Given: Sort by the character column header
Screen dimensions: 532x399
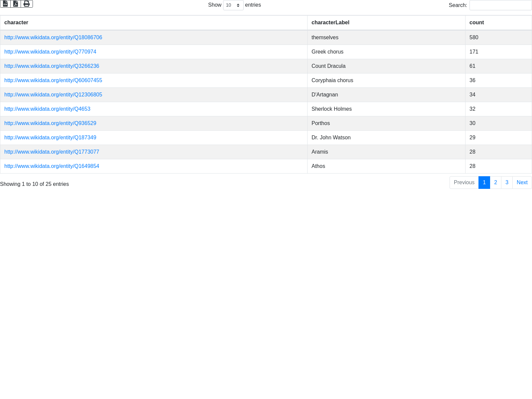Looking at the screenshot, I should click(x=16, y=23).
